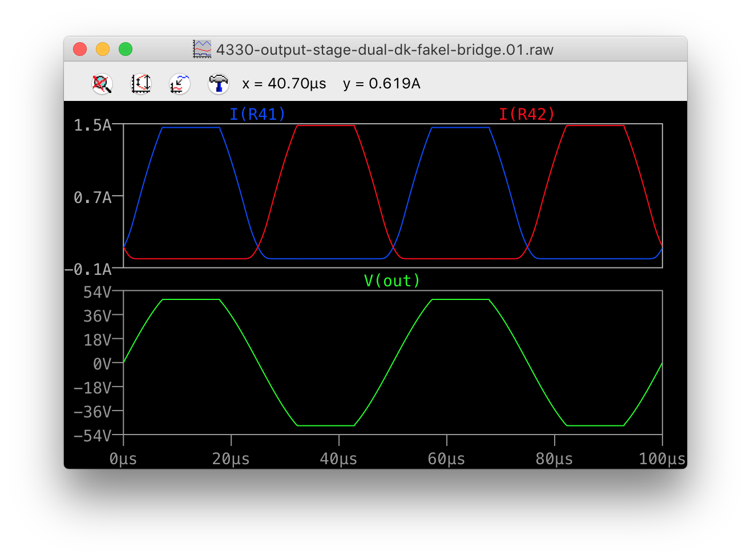Image resolution: width=751 pixels, height=560 pixels.
Task: Click the 20µs time axis label
Action: [x=231, y=459]
